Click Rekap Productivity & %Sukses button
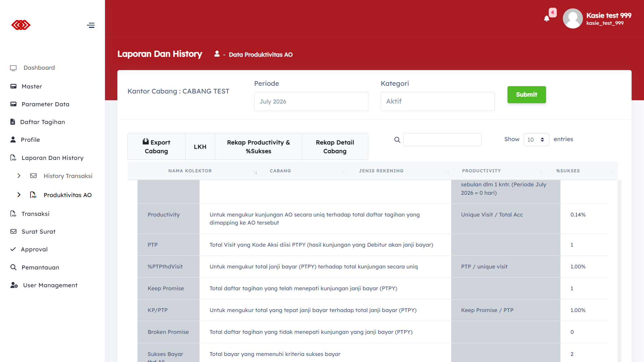 pyautogui.click(x=259, y=146)
